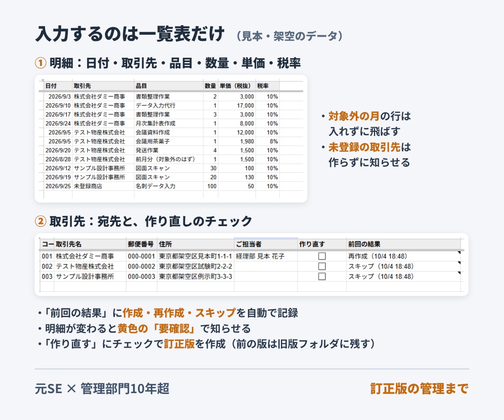Click the 8% tax rate cell
504x420 pixels.
point(267,141)
